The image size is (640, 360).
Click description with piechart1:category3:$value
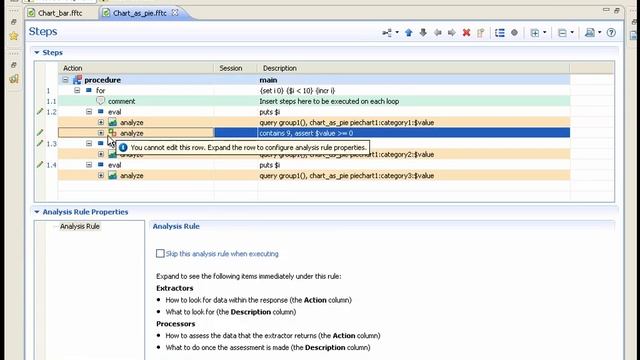[347, 176]
